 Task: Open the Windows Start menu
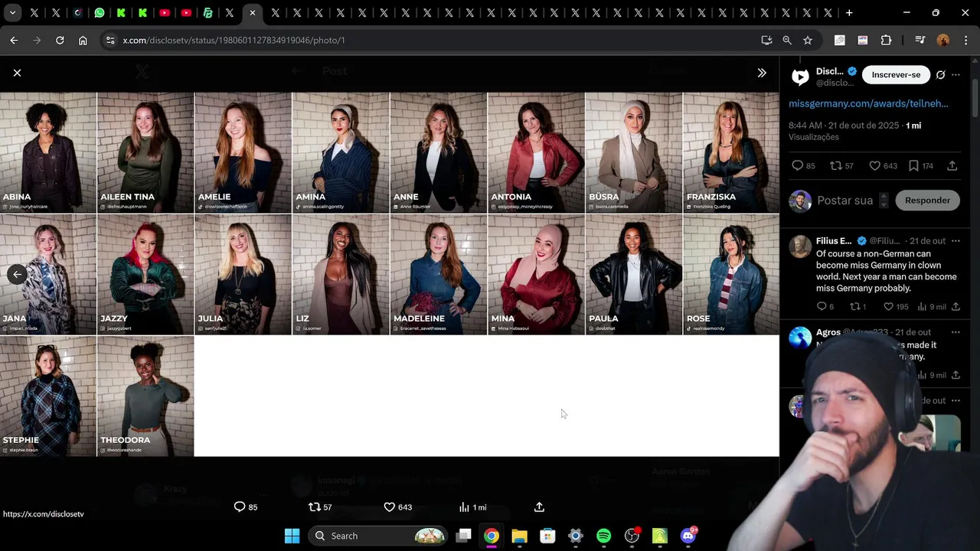[292, 536]
